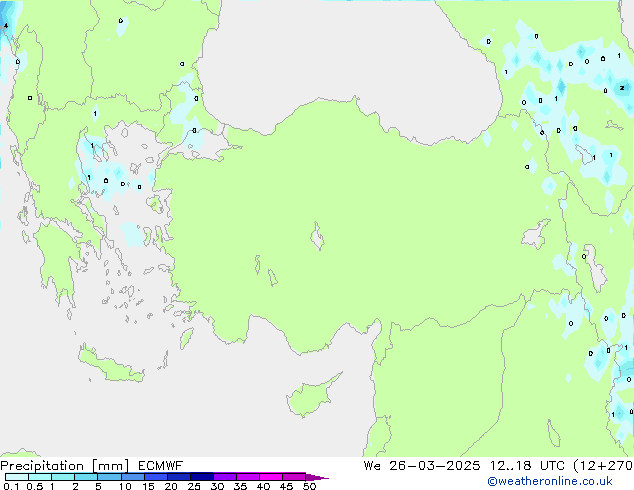Click the 'Precipitation [mm]' title label

(x=65, y=465)
